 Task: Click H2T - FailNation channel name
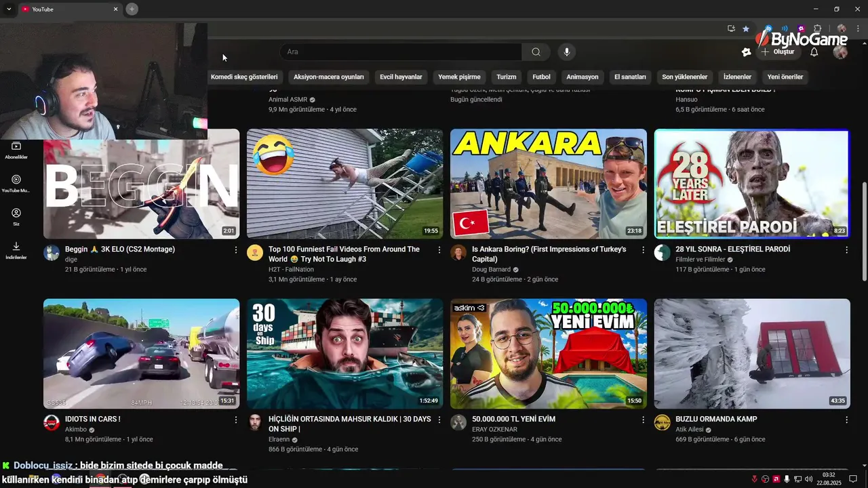(x=291, y=269)
